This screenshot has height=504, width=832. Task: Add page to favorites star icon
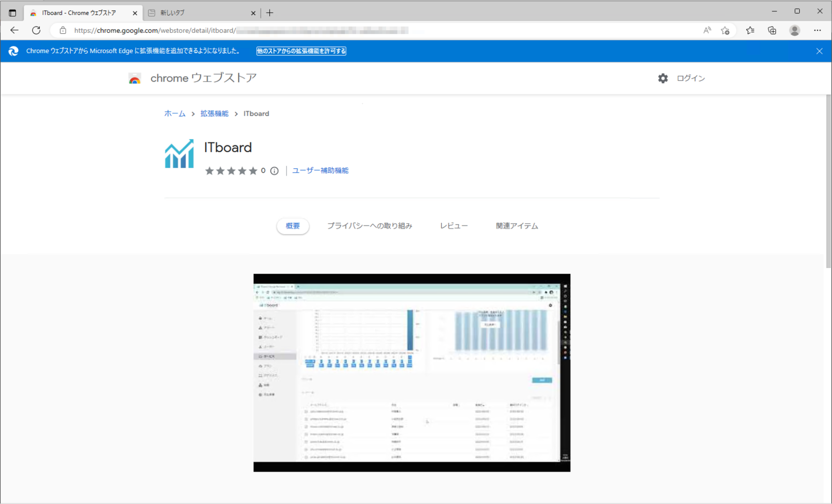(x=725, y=30)
